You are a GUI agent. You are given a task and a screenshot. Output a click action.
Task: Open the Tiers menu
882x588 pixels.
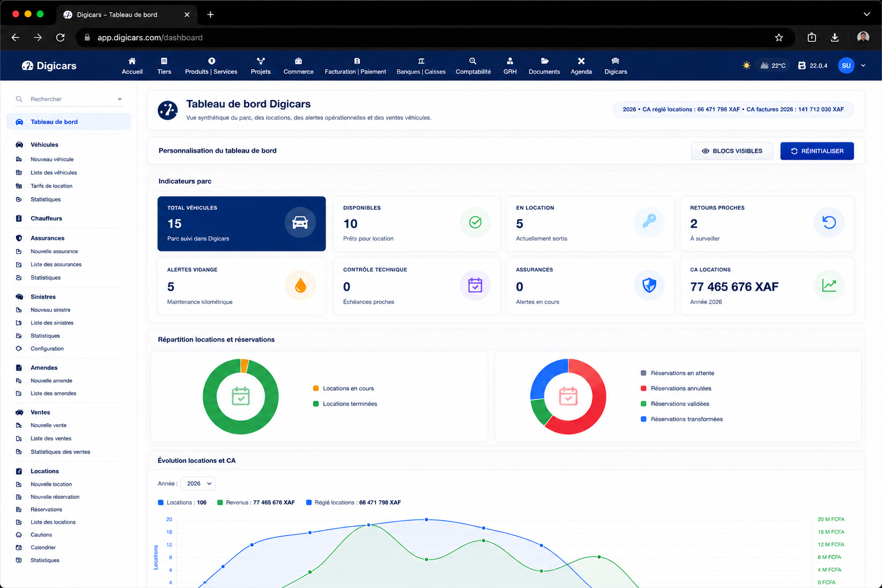tap(164, 66)
